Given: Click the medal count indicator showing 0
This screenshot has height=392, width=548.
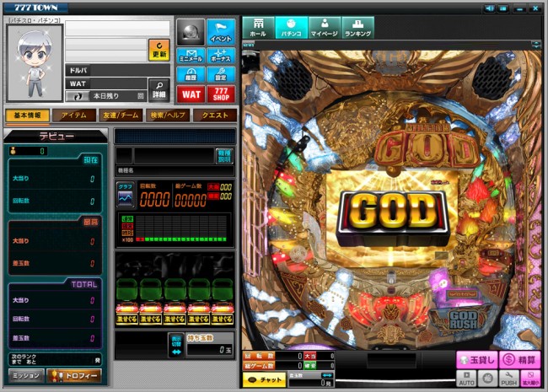Looking at the screenshot, I should [28, 151].
